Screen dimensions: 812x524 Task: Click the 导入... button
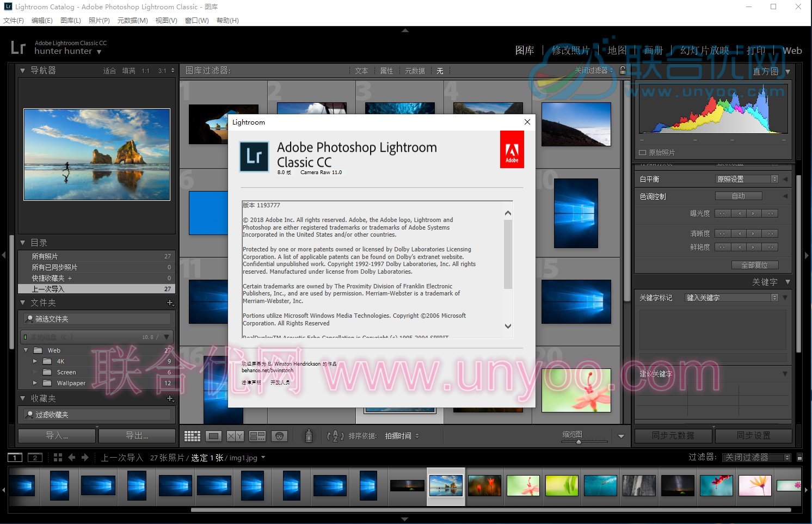(57, 436)
